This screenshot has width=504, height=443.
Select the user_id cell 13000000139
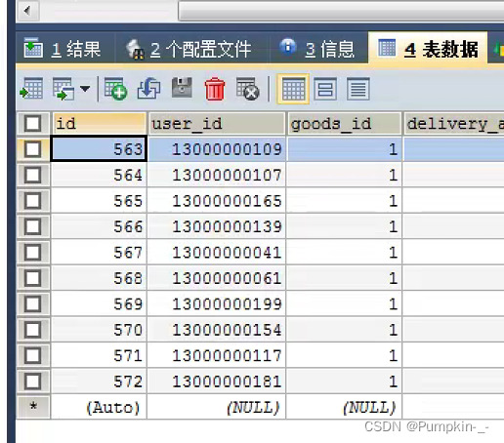point(217,226)
